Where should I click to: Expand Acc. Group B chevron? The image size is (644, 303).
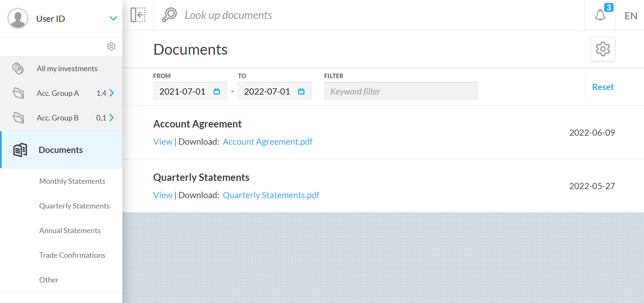(112, 118)
